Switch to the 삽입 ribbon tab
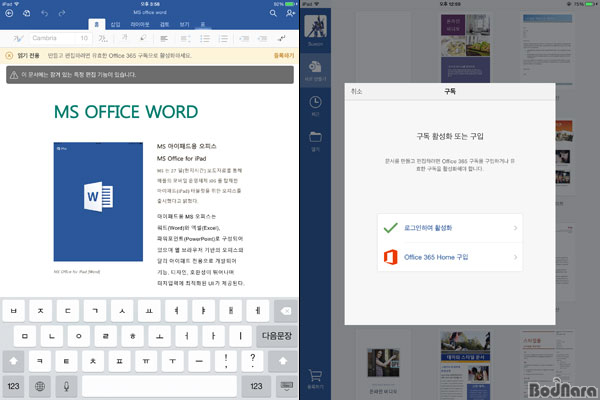This screenshot has width=600, height=400. coord(115,24)
